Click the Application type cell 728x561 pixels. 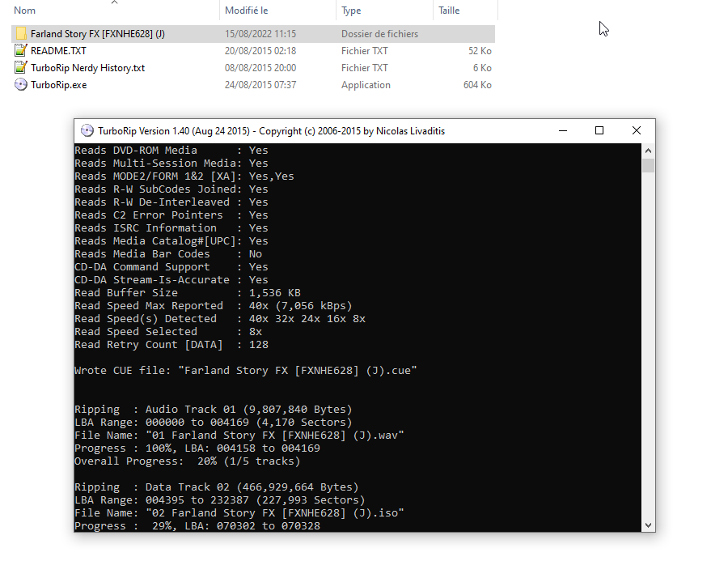(x=366, y=84)
